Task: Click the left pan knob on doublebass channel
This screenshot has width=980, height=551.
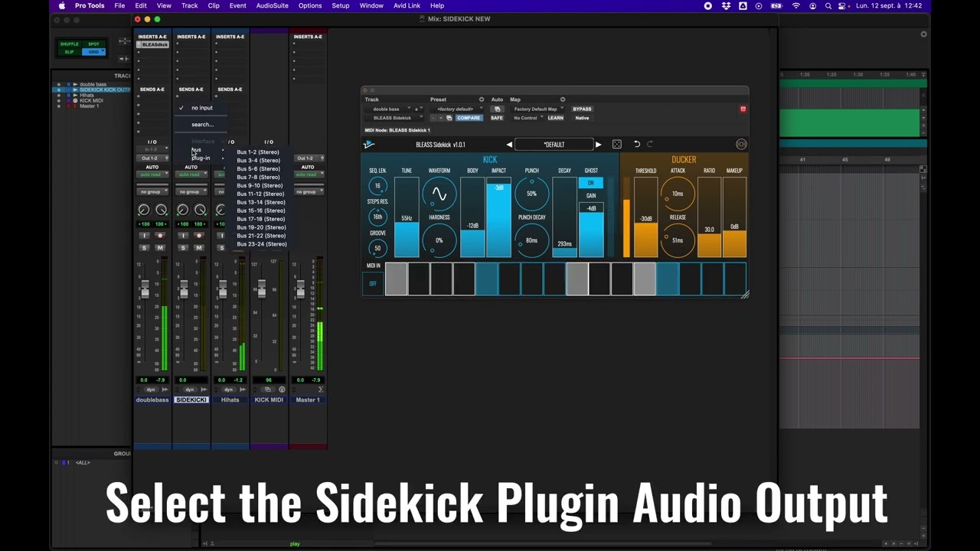Action: point(143,210)
